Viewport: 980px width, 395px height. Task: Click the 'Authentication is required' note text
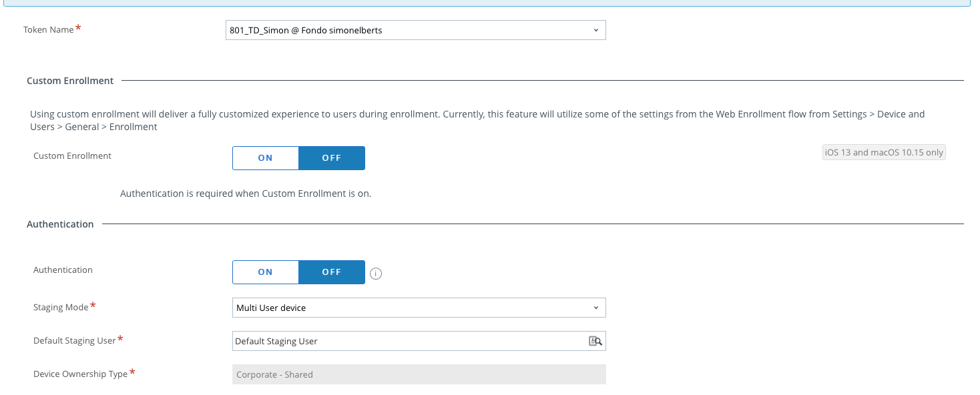[x=245, y=194]
